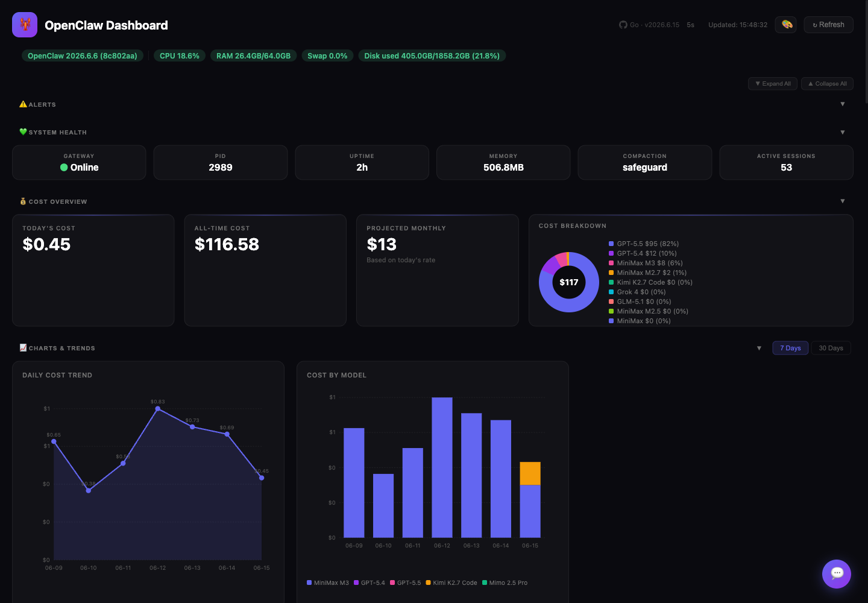Expand the Alerts section chevron
Viewport: 868px width, 603px height.
(843, 104)
